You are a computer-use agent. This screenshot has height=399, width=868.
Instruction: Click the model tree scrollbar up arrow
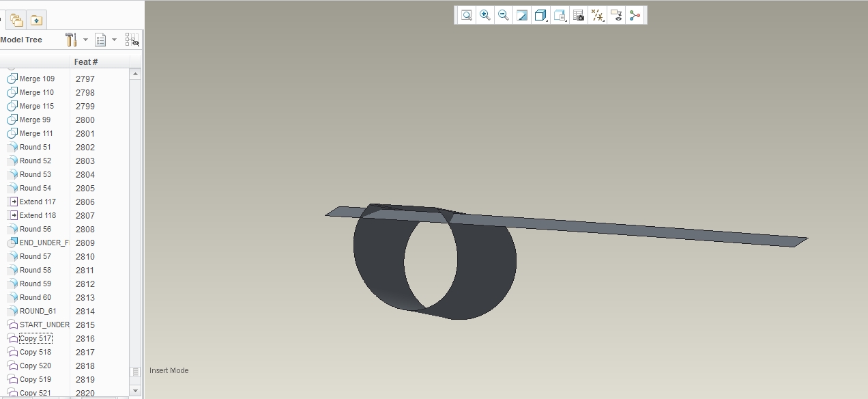tap(135, 74)
